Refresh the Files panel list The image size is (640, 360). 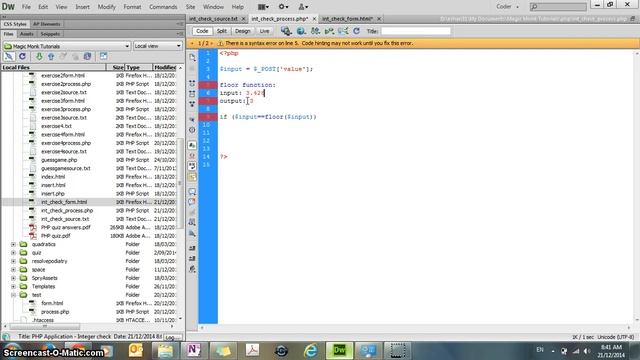[x=22, y=56]
